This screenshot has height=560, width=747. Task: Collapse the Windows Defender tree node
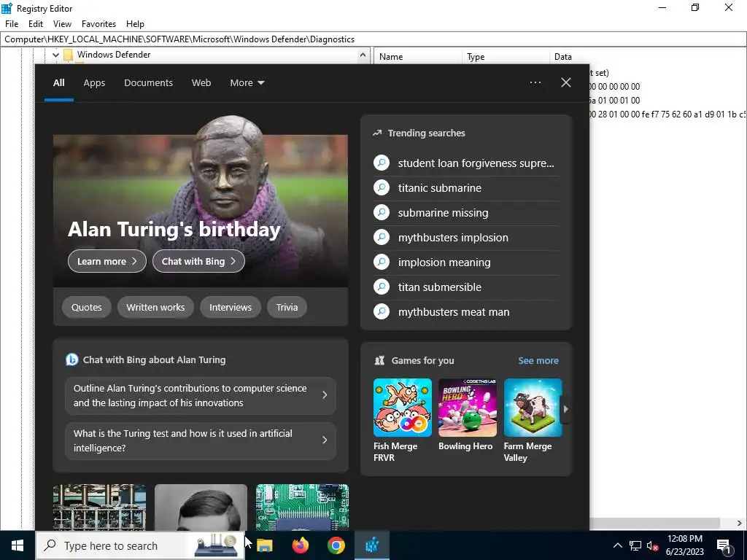click(55, 55)
